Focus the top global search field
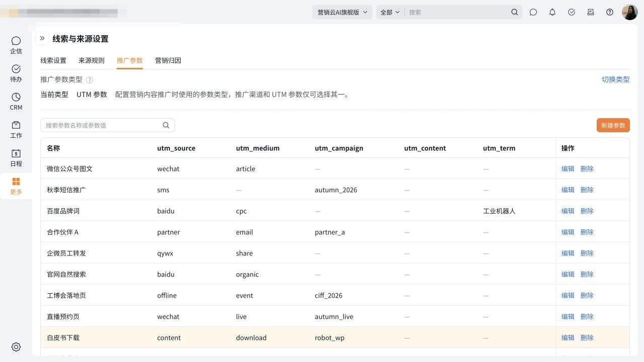644x362 pixels. point(457,12)
